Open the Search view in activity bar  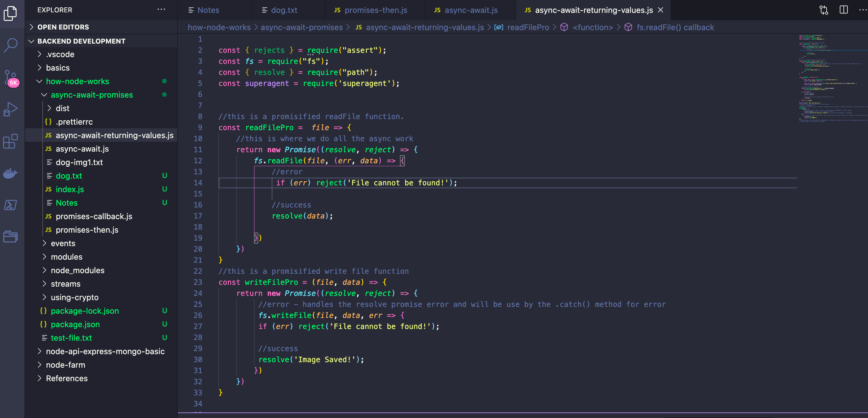click(x=11, y=44)
